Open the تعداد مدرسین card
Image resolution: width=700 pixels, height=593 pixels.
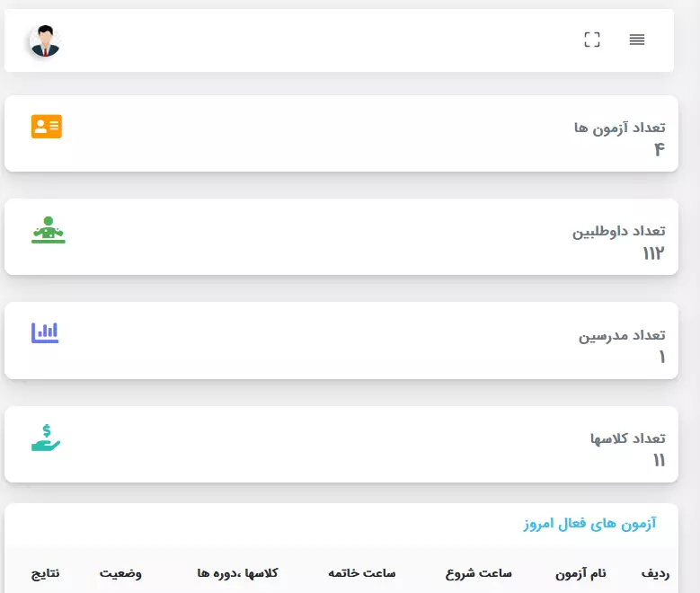tap(341, 341)
